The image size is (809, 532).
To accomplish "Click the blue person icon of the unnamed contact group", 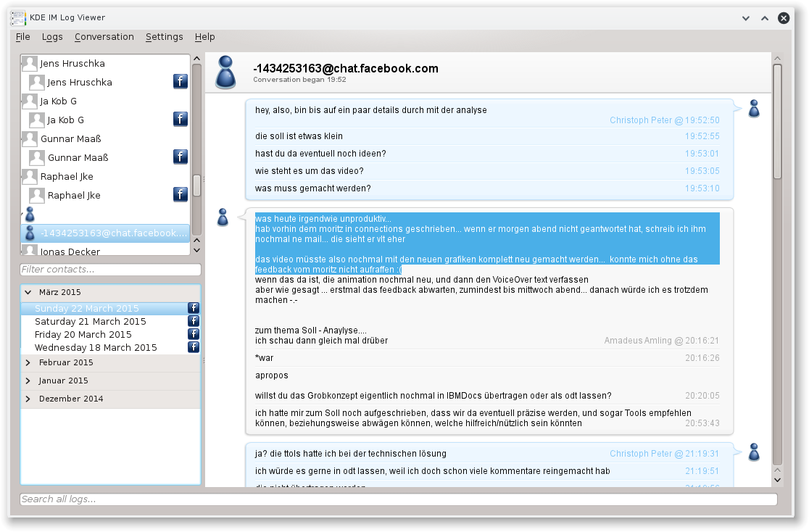I will point(30,214).
